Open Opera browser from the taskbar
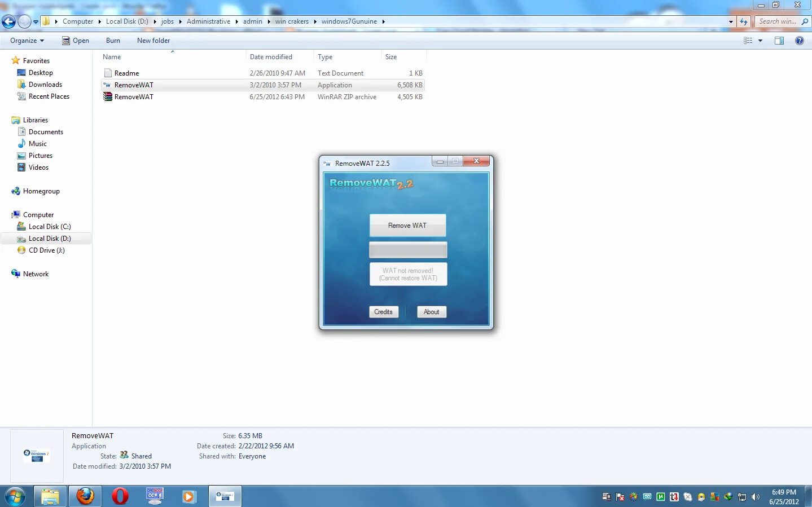812x507 pixels. point(120,496)
